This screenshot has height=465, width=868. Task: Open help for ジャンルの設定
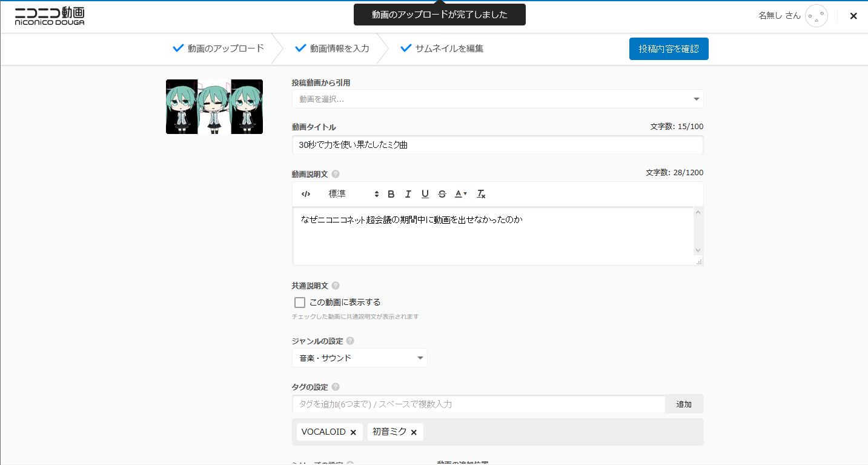(x=350, y=341)
